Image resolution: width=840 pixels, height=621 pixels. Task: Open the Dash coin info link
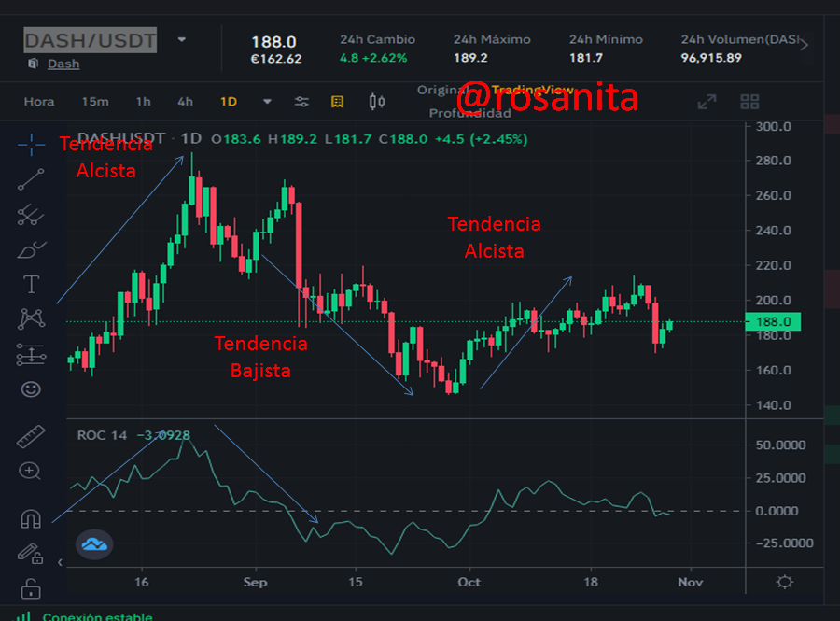63,64
